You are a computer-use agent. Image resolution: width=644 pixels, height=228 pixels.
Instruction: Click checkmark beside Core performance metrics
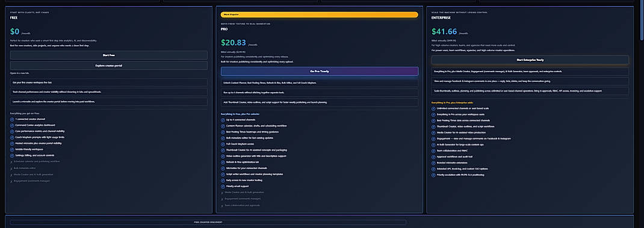[x=12, y=132]
